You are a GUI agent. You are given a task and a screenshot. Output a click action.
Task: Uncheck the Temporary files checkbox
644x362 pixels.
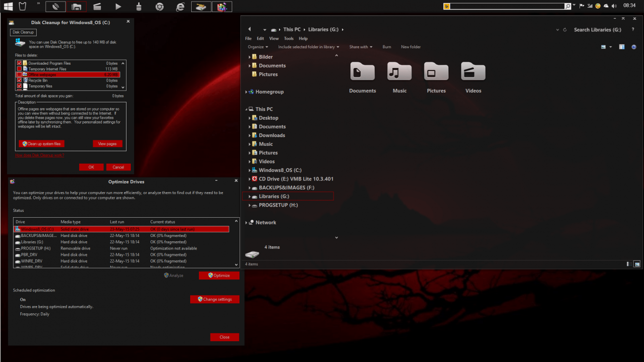coord(19,86)
